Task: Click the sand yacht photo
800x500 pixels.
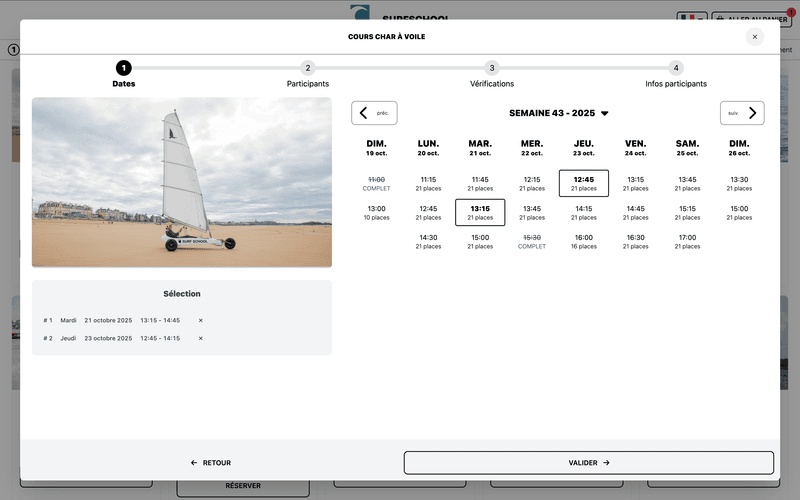Action: click(182, 182)
